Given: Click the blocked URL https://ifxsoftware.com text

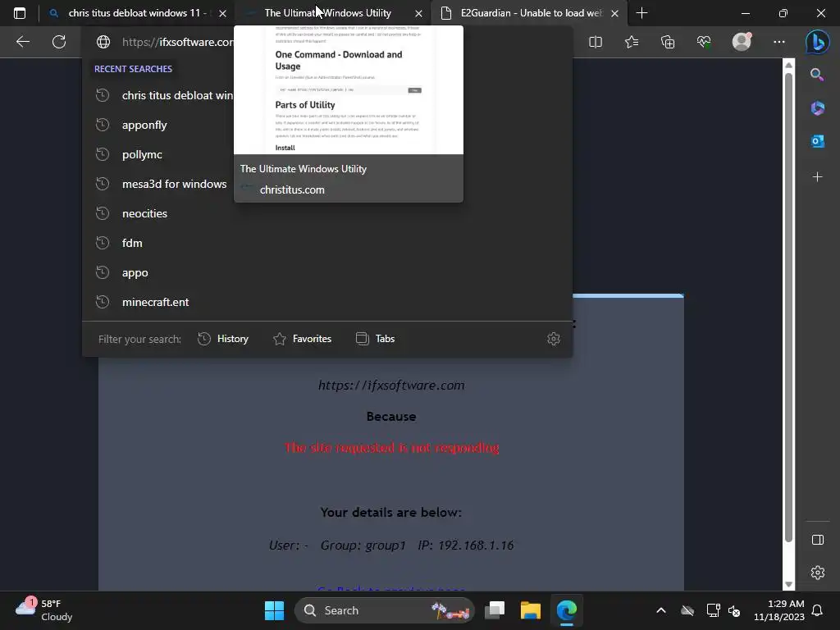Looking at the screenshot, I should (391, 386).
